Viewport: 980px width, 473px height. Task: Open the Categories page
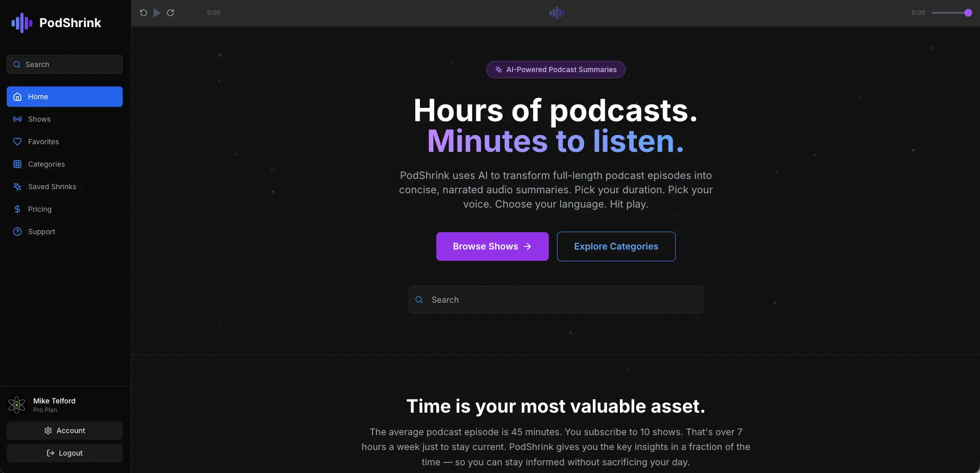[x=64, y=164]
